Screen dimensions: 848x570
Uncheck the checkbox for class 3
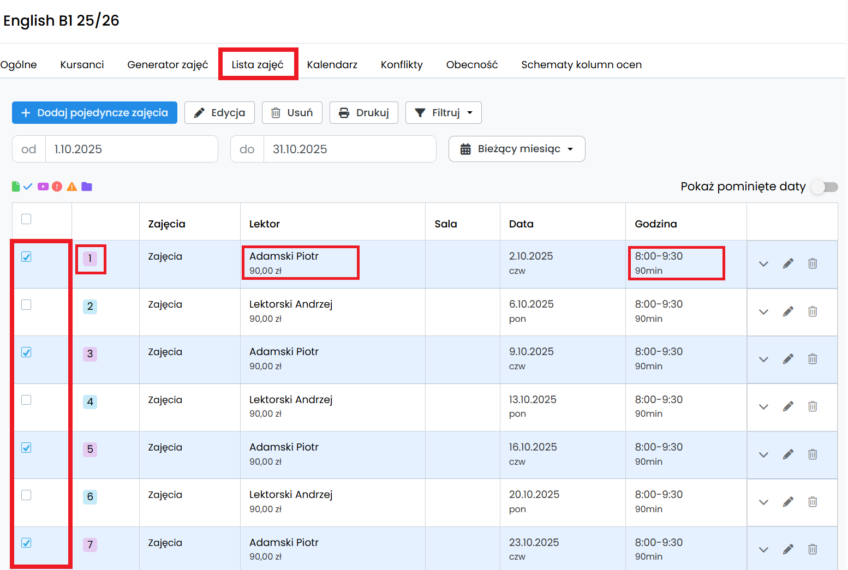tap(26, 352)
